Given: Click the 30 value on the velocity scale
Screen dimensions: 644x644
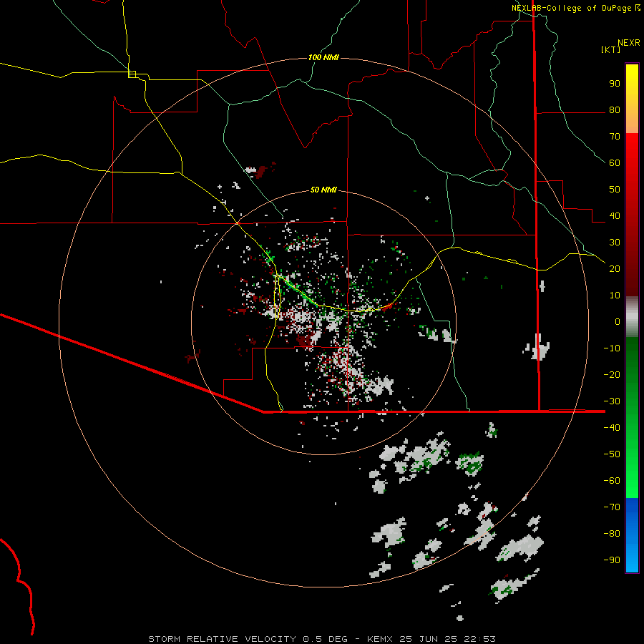Looking at the screenshot, I should click(615, 243).
